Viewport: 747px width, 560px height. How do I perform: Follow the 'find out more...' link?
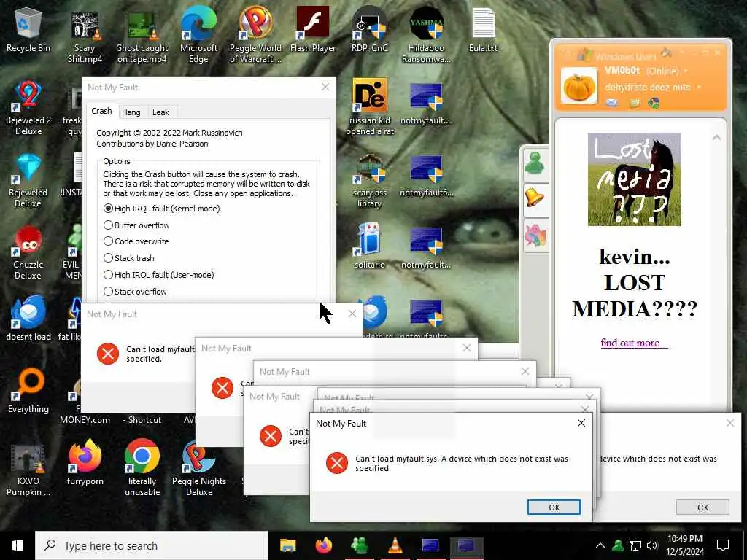634,343
